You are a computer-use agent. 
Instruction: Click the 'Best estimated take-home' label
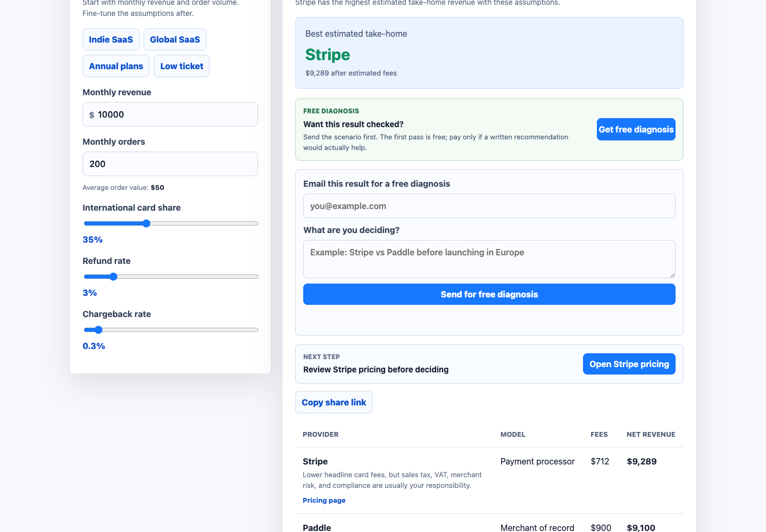point(356,34)
